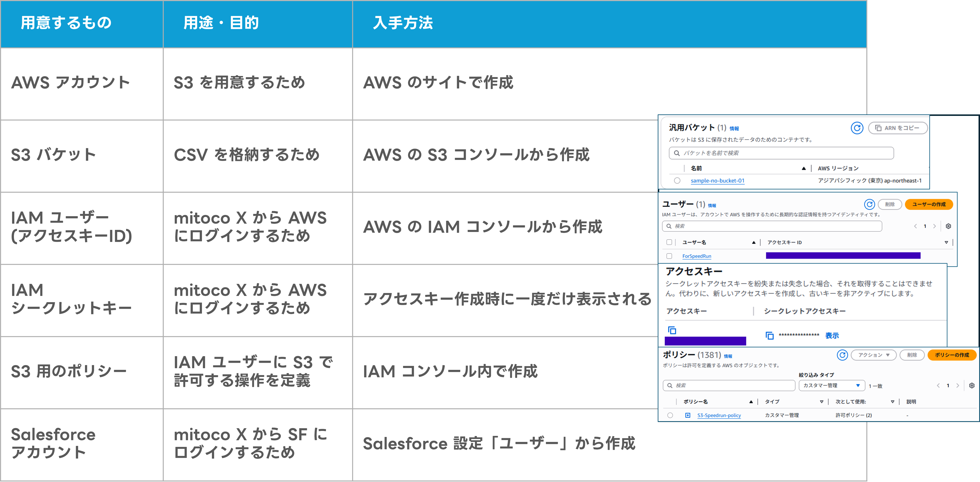Click the AWS の IAM コンソールから作成 cell
This screenshot has width=980, height=482.
pos(505,228)
